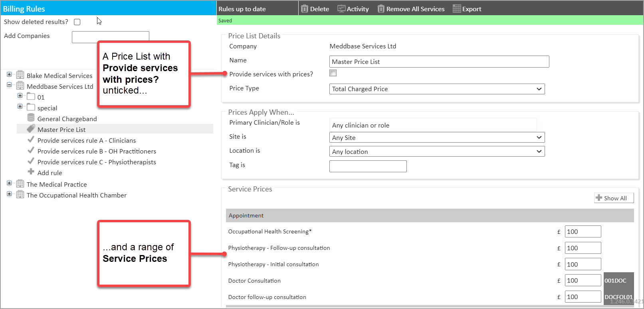Tick the Provide services with prices checkbox
This screenshot has height=309, width=644.
pyautogui.click(x=333, y=73)
